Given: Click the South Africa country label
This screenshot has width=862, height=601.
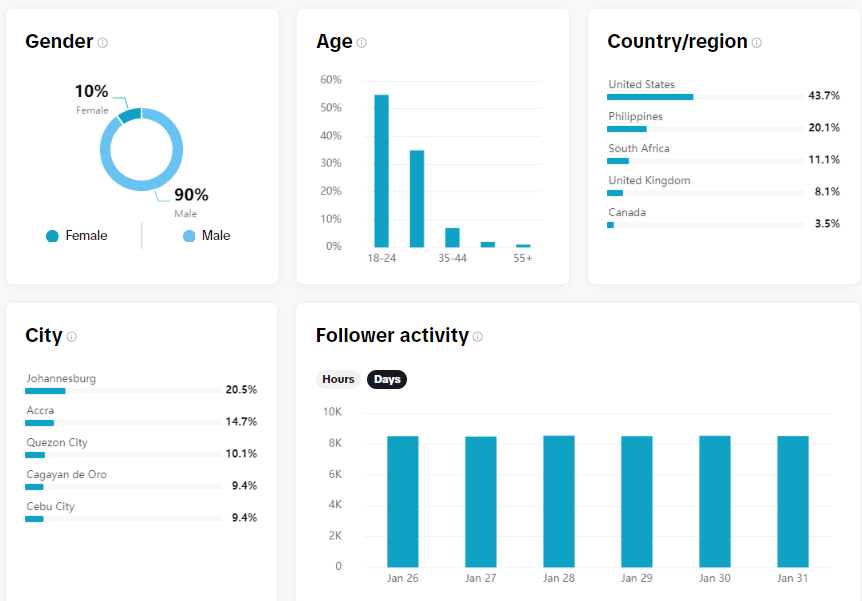Looking at the screenshot, I should pyautogui.click(x=639, y=148).
